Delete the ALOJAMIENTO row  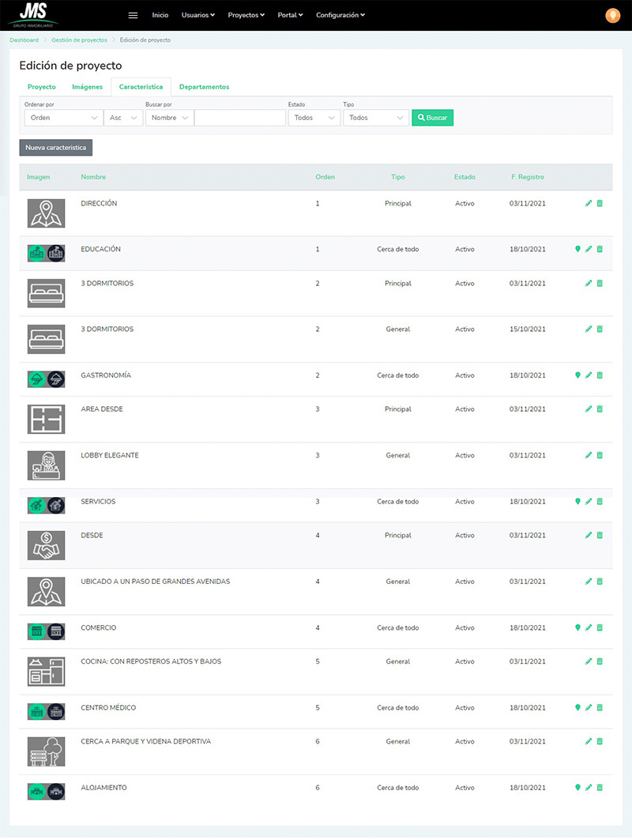click(600, 788)
